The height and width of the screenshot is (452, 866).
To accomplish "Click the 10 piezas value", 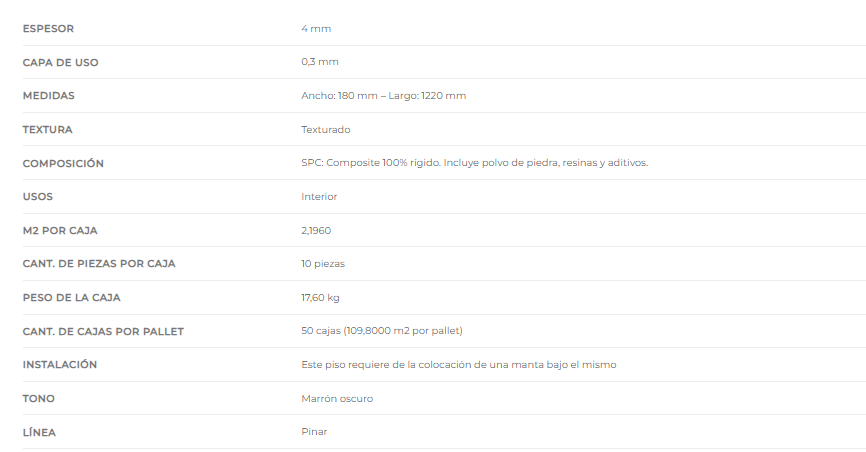I will pyautogui.click(x=323, y=264).
